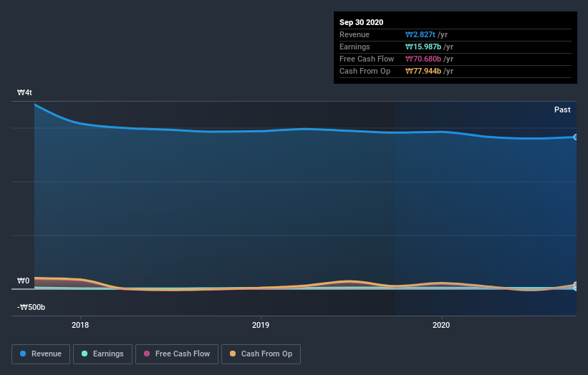
Task: Click the ₩2.827t revenue value
Action: (x=420, y=34)
